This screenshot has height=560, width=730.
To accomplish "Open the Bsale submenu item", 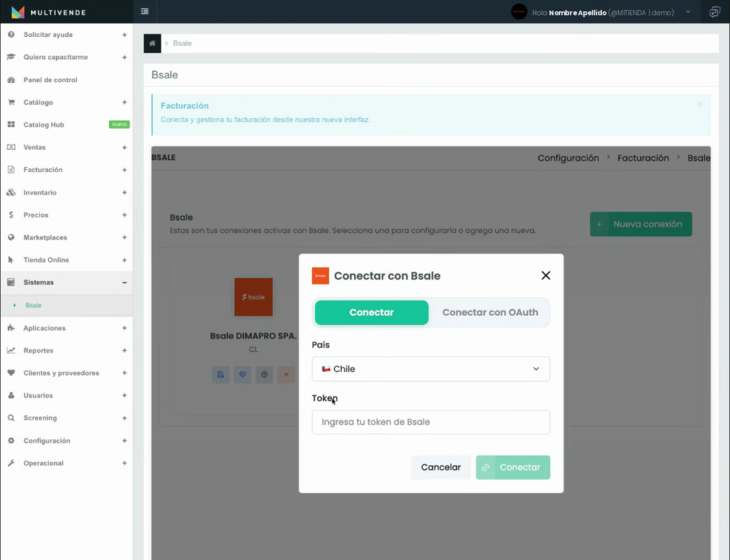I will click(34, 305).
